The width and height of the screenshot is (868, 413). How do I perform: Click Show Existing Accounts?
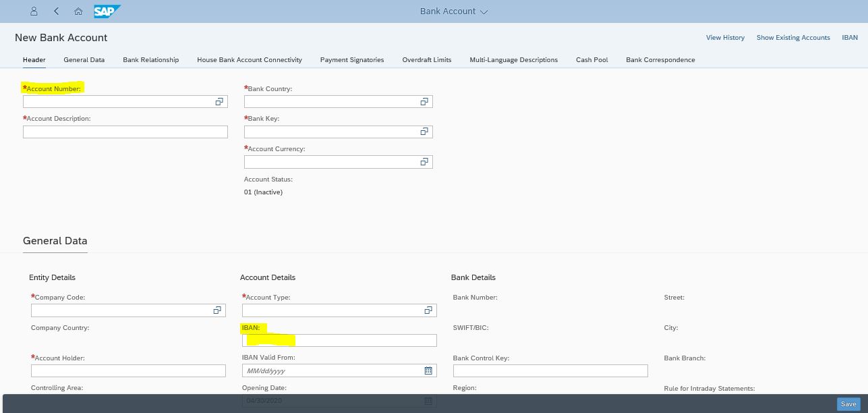[x=792, y=38]
